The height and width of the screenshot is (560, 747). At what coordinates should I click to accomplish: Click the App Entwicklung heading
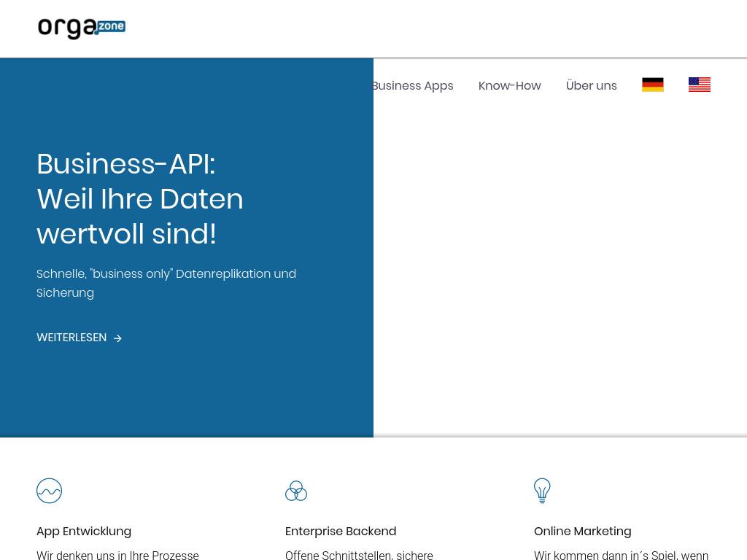[84, 532]
